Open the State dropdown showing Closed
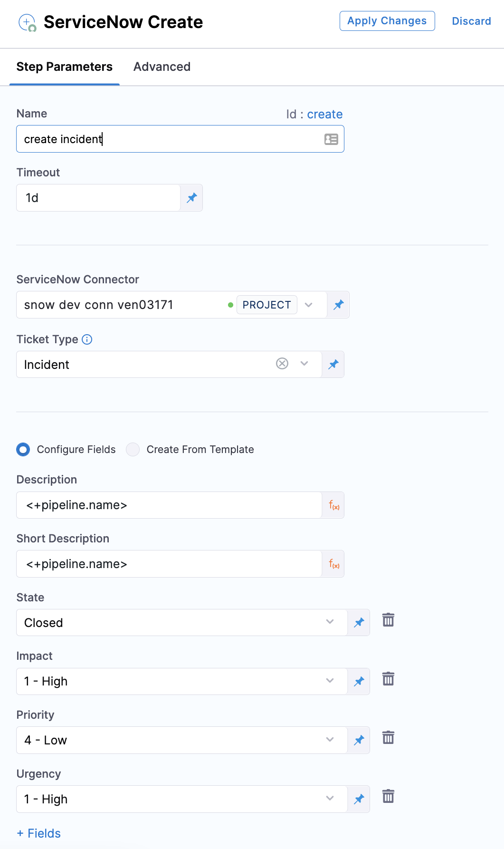Viewport: 504px width, 849px height. pos(330,622)
